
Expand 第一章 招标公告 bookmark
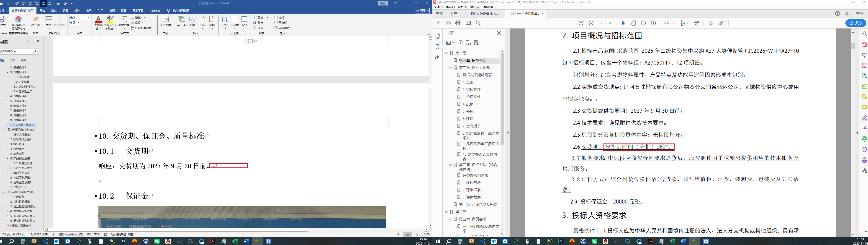point(450,60)
